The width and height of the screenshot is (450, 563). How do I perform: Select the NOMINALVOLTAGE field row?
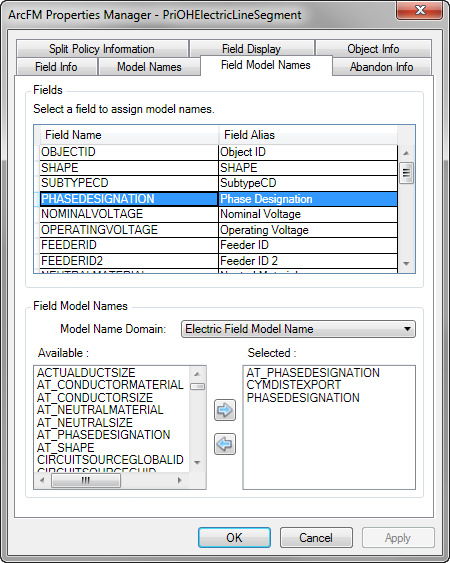coord(218,214)
